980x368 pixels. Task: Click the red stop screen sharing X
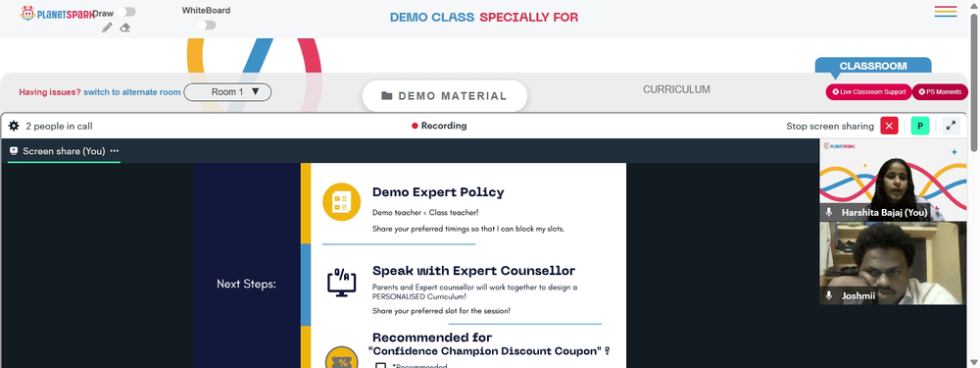coord(890,126)
